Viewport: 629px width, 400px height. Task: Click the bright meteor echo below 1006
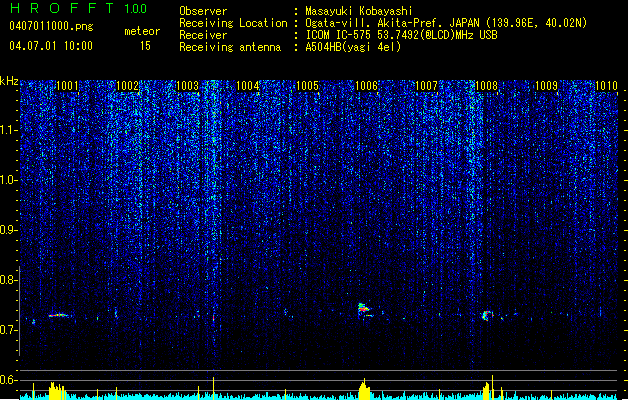(x=364, y=310)
